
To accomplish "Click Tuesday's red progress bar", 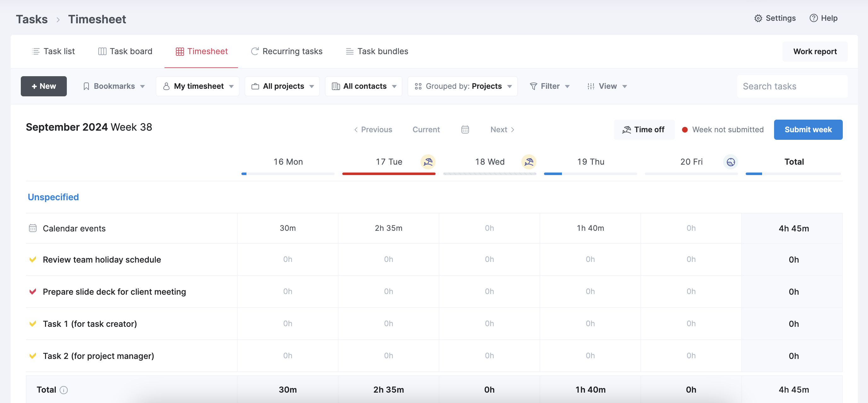I will click(389, 174).
